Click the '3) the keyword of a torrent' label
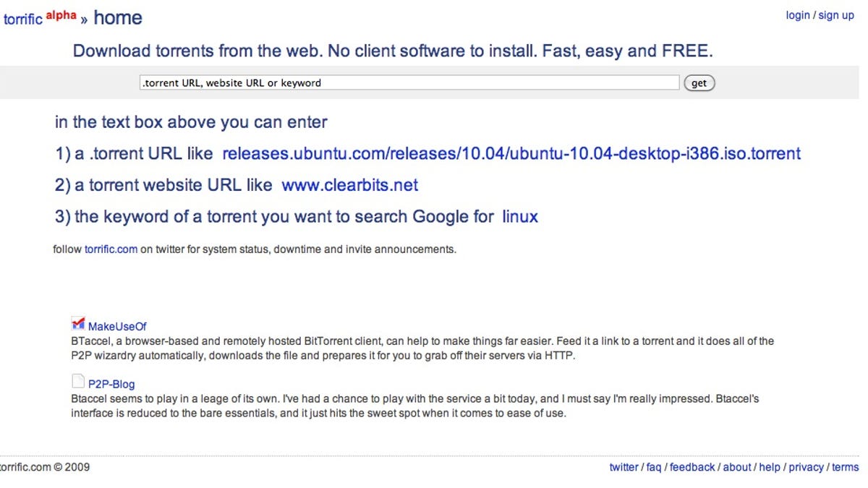Screen dimensions: 868x488 point(274,216)
